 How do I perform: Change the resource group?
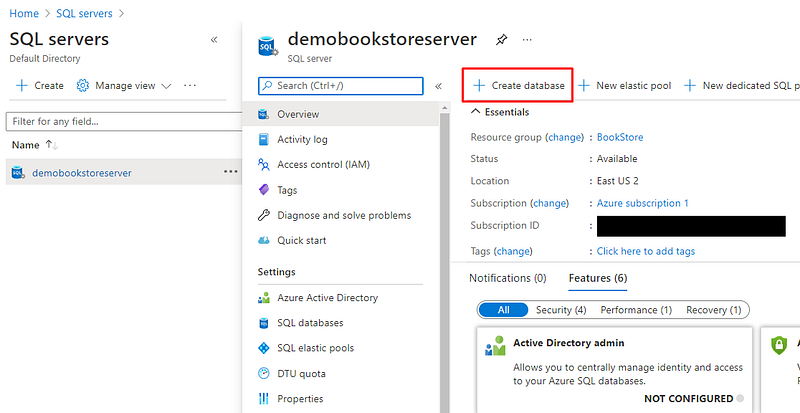point(564,137)
